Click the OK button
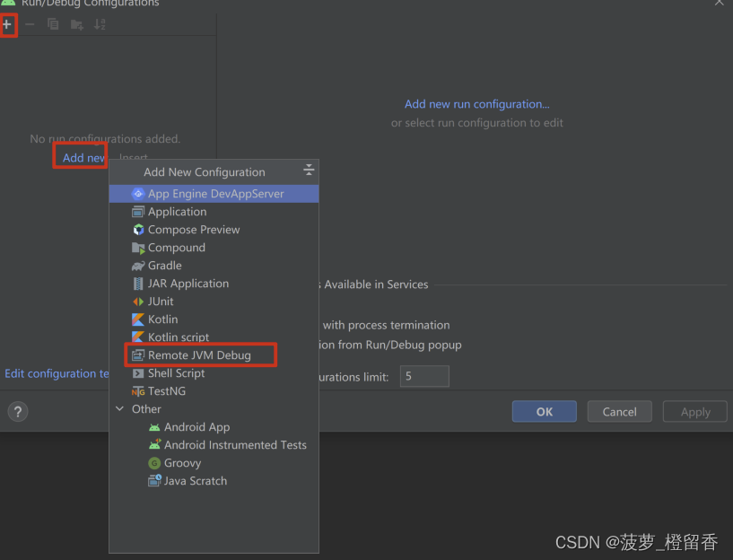Viewport: 733px width, 560px height. tap(544, 411)
